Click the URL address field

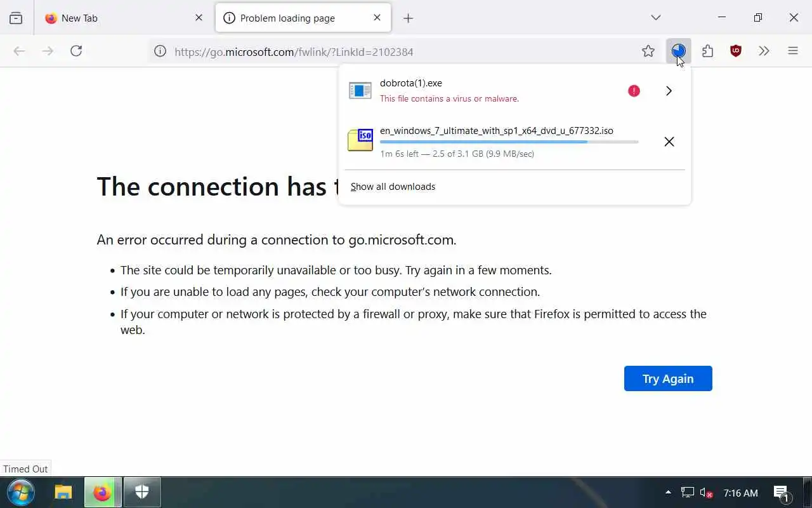click(x=381, y=52)
